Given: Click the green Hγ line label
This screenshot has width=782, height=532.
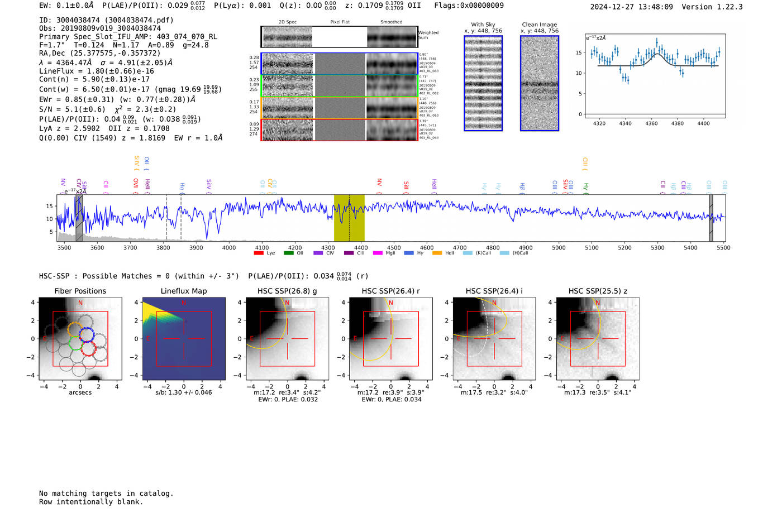Looking at the screenshot, I should (x=586, y=188).
